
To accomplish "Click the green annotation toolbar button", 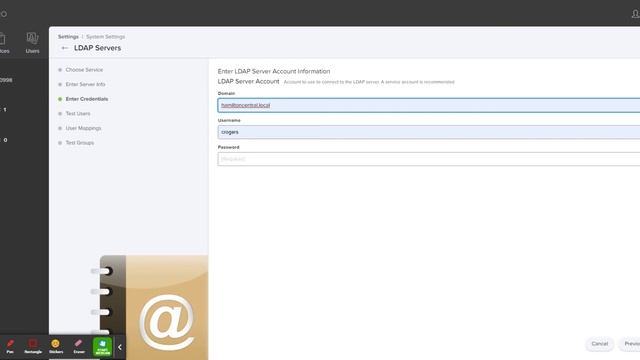I will click(x=102, y=346).
